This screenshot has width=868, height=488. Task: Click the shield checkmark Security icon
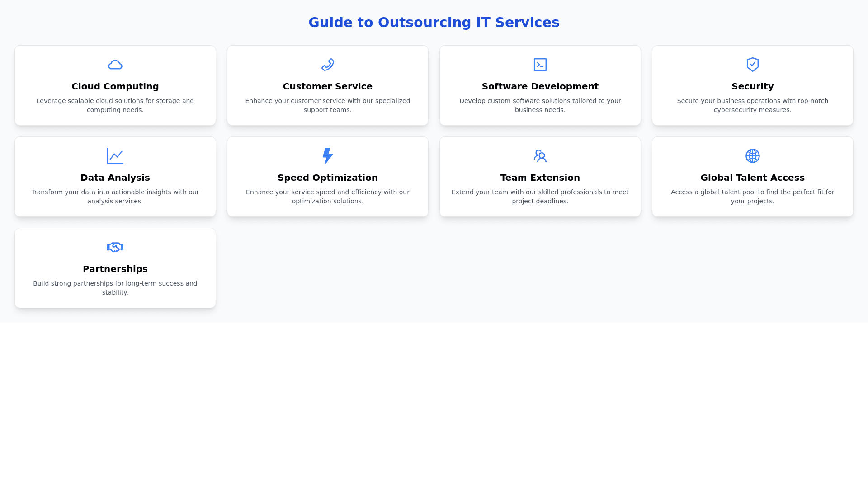[x=752, y=65]
